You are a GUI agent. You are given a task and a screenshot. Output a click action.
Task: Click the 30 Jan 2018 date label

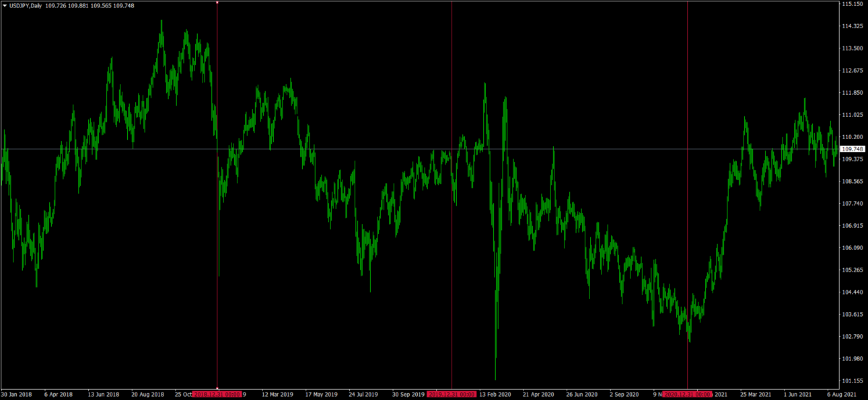click(x=17, y=395)
